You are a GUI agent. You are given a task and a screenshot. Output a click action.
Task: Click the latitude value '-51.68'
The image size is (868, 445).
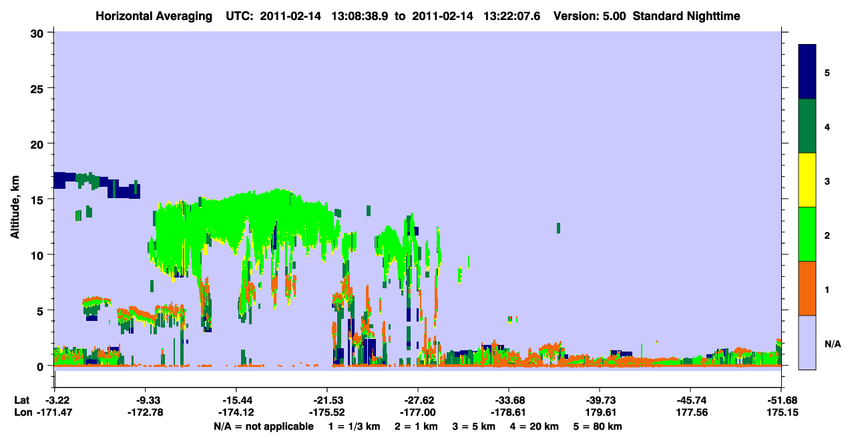(781, 400)
